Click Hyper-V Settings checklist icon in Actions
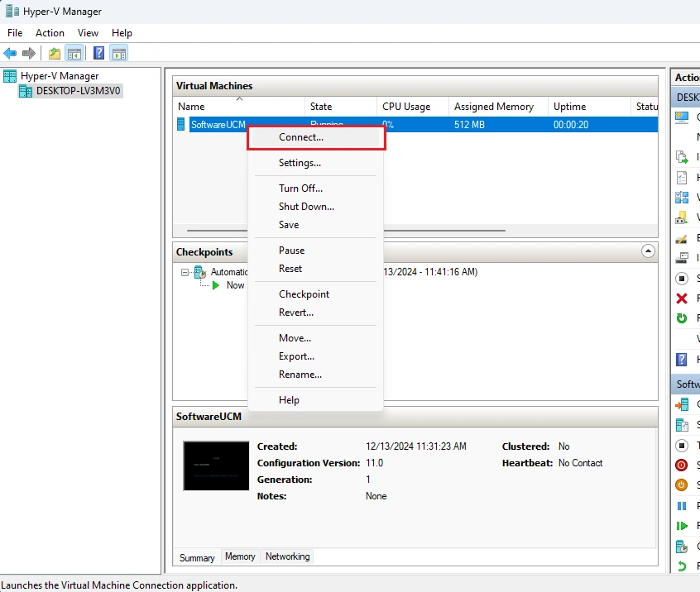 [681, 178]
